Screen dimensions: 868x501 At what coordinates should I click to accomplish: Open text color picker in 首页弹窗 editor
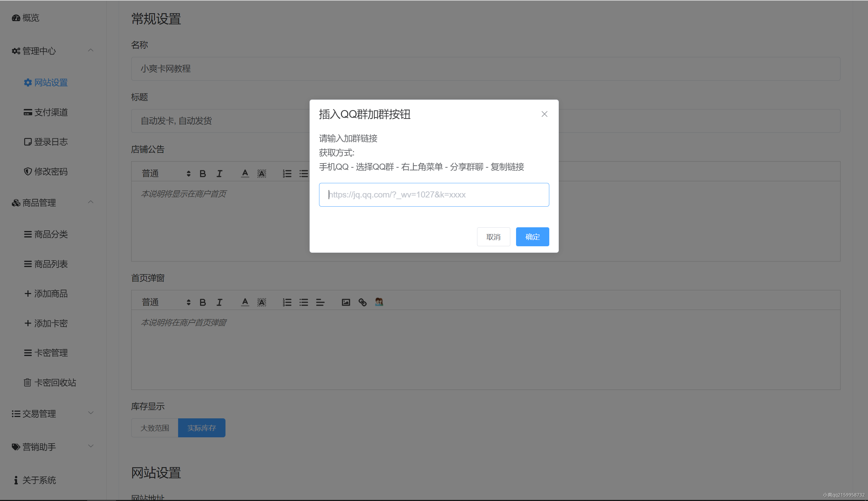[x=245, y=302]
